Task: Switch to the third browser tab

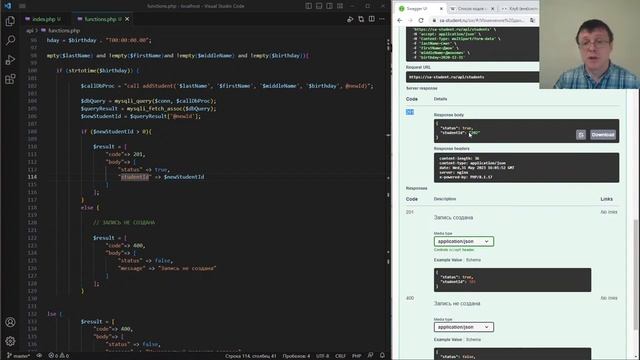Action: [x=519, y=9]
